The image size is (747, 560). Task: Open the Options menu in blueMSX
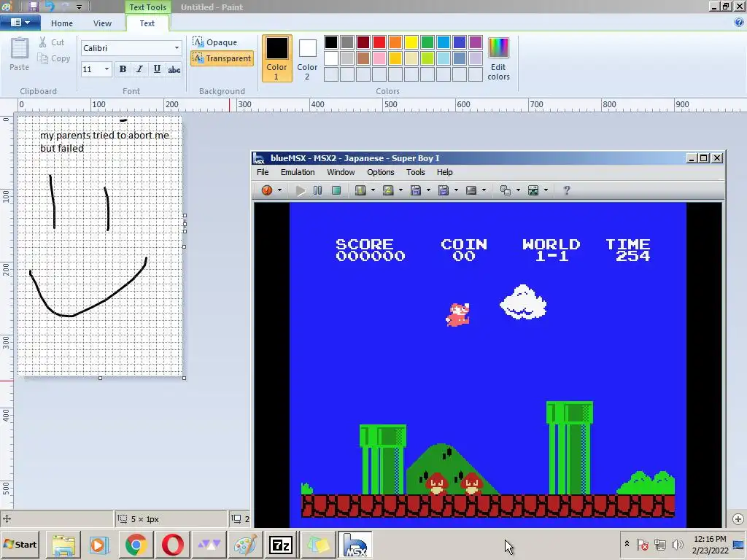(380, 172)
